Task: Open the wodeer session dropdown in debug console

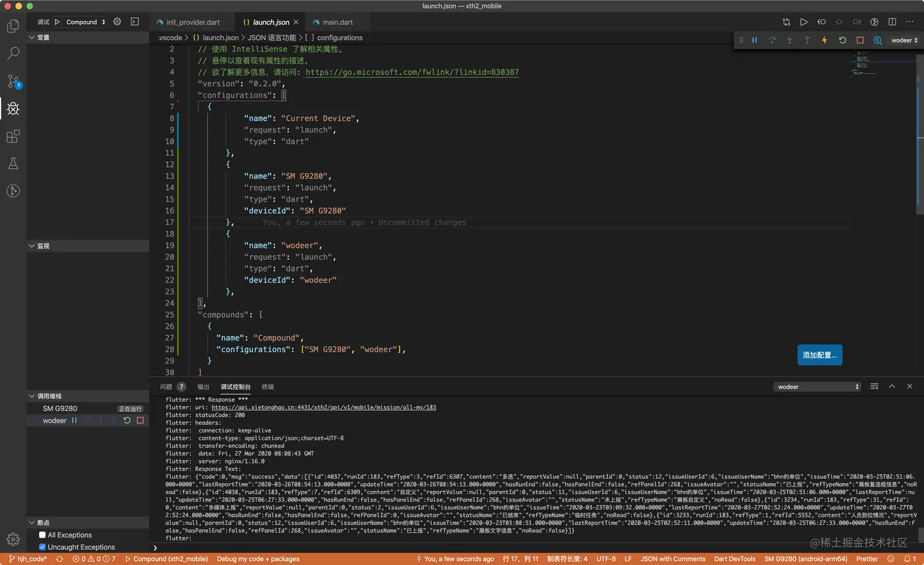Action: pos(818,387)
